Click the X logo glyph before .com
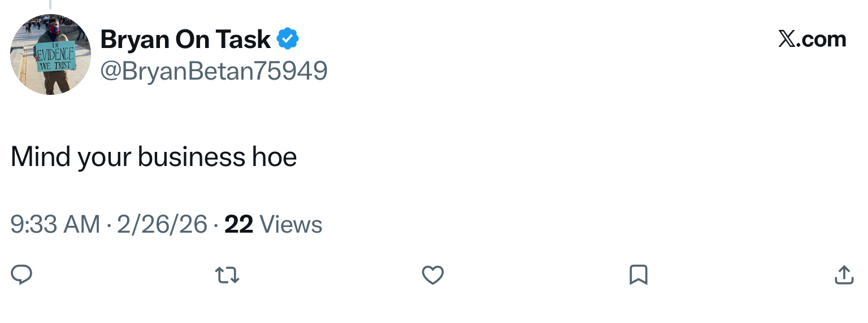The height and width of the screenshot is (323, 868). coord(786,39)
